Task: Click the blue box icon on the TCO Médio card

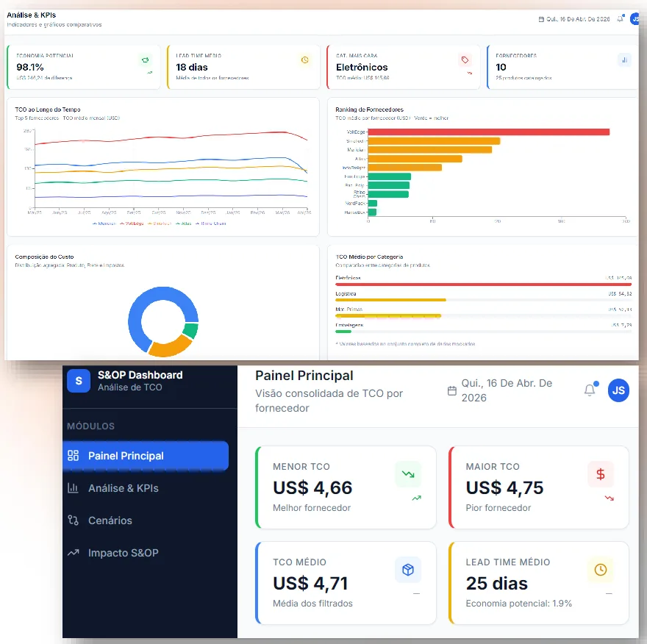Action: tap(408, 570)
